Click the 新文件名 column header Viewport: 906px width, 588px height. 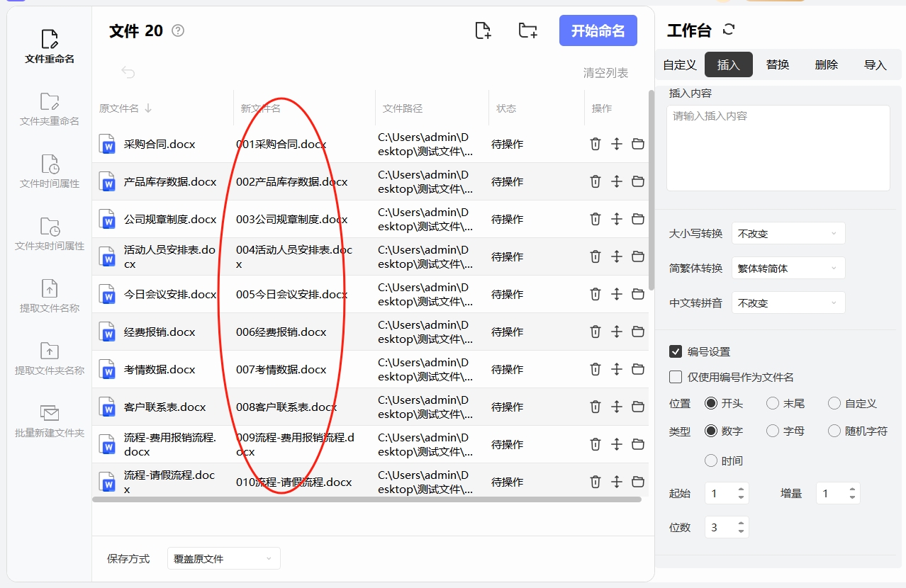(261, 108)
